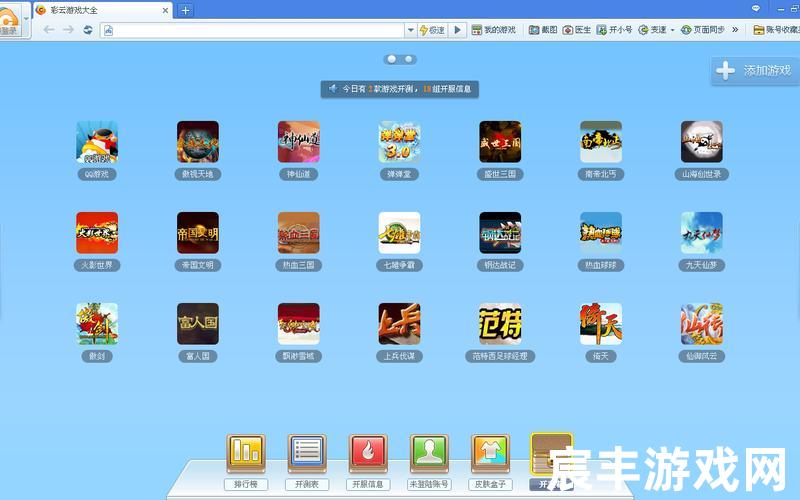
Task: Open the 傲视天地 game icon
Action: tap(198, 142)
